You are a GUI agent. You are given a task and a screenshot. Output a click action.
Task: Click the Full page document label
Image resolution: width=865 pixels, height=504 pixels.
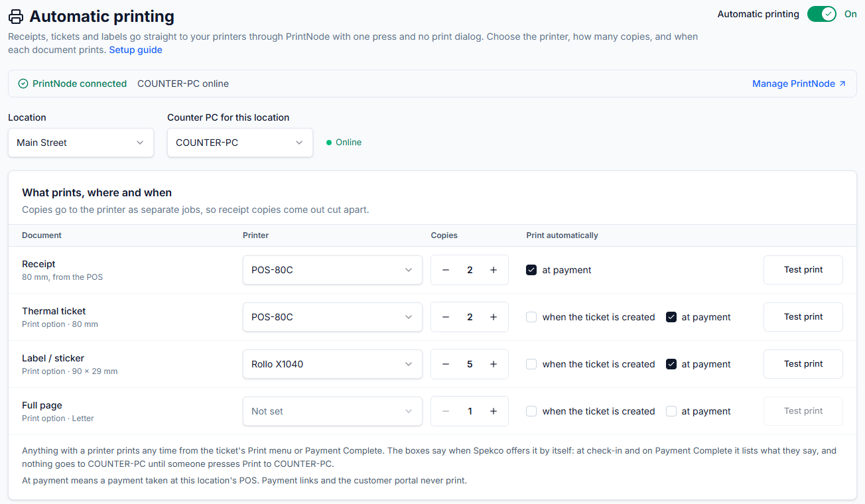[42, 405]
